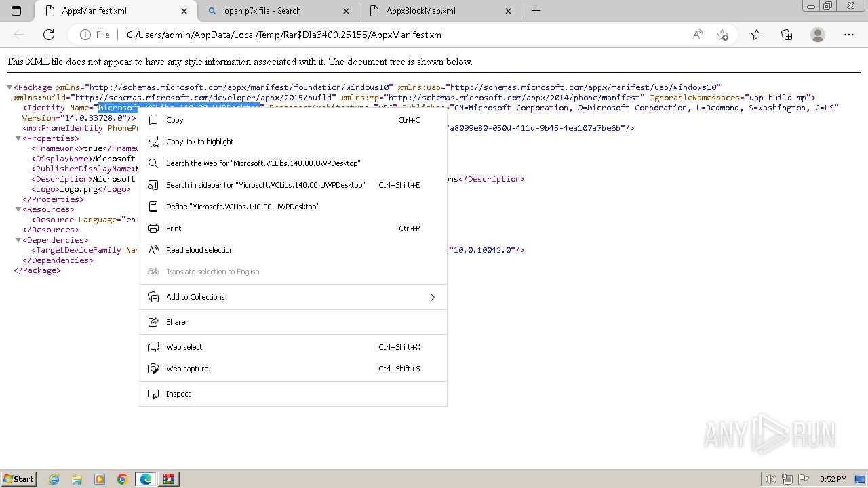868x488 pixels.
Task: Click Version value "14.0.33728.0"
Action: point(95,118)
